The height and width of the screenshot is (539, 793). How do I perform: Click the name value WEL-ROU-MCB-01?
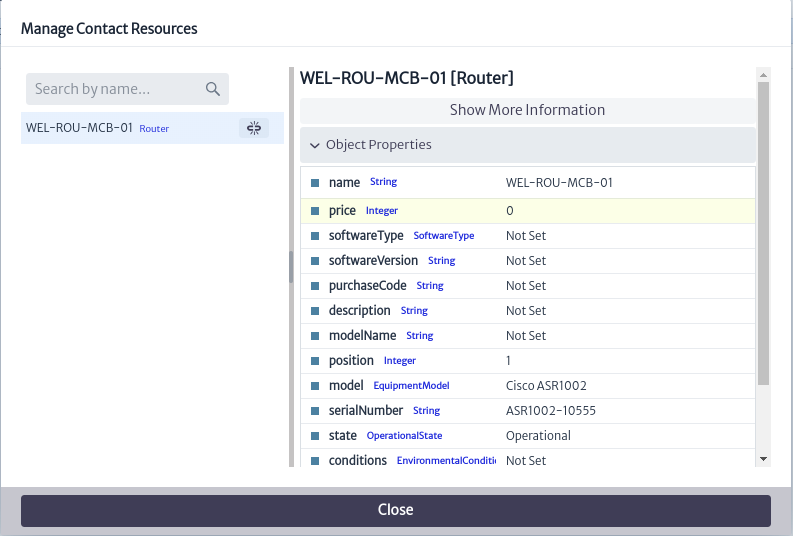pos(559,183)
